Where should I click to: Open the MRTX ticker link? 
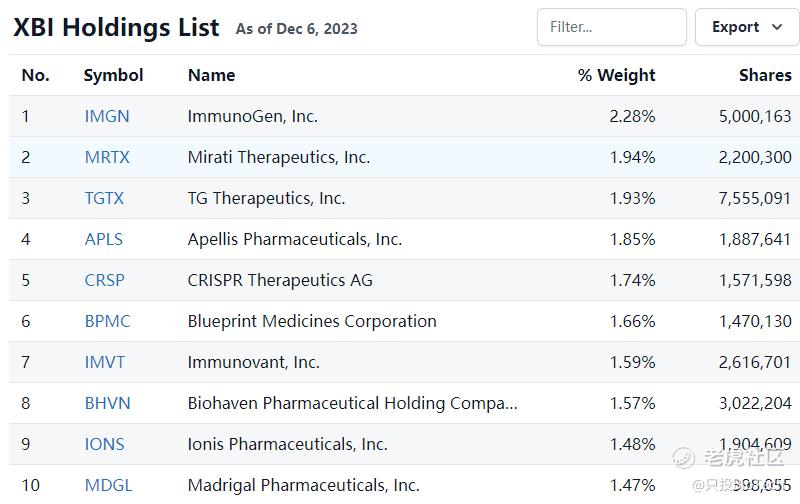(107, 157)
